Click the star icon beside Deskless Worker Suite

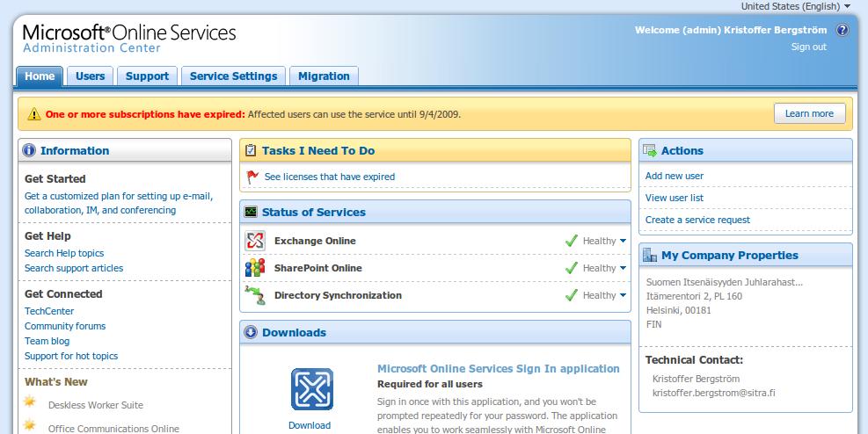click(x=30, y=401)
